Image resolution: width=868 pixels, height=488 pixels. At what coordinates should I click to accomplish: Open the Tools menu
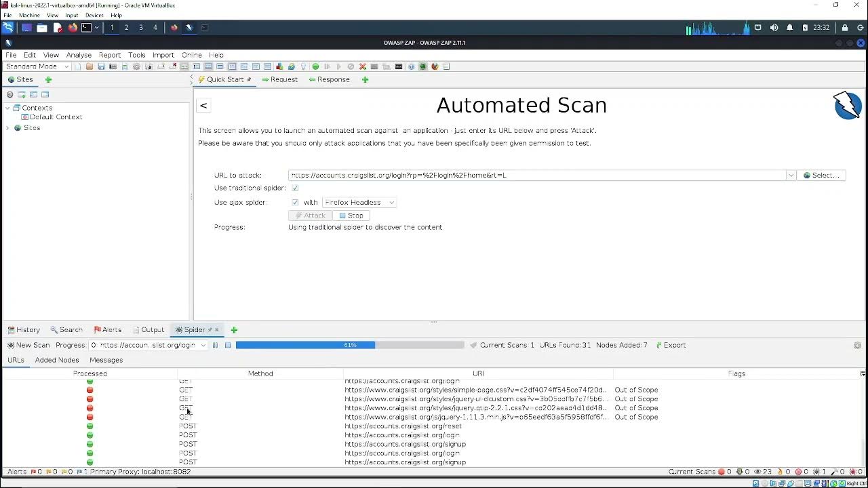(137, 55)
